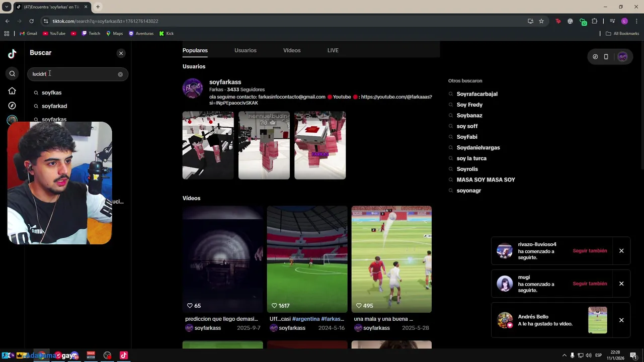Screen dimensions: 644x362
Task: Open the All Bookmarks folder
Action: 622,34
